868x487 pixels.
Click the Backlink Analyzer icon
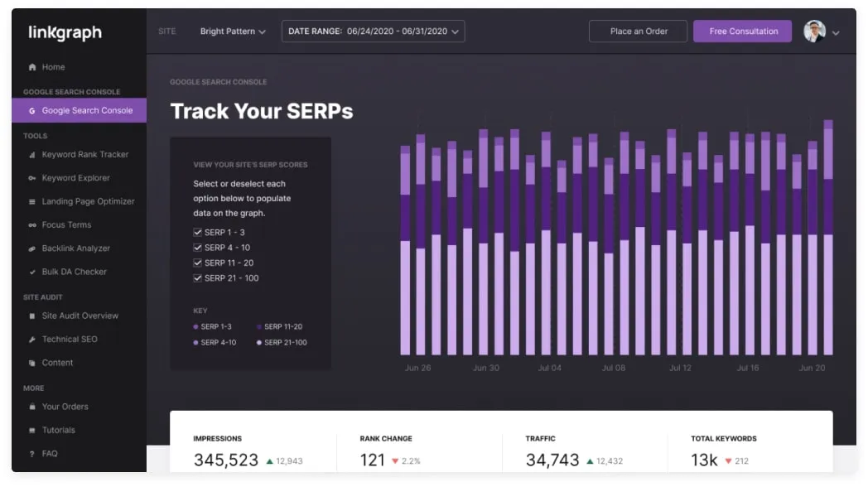coord(32,248)
